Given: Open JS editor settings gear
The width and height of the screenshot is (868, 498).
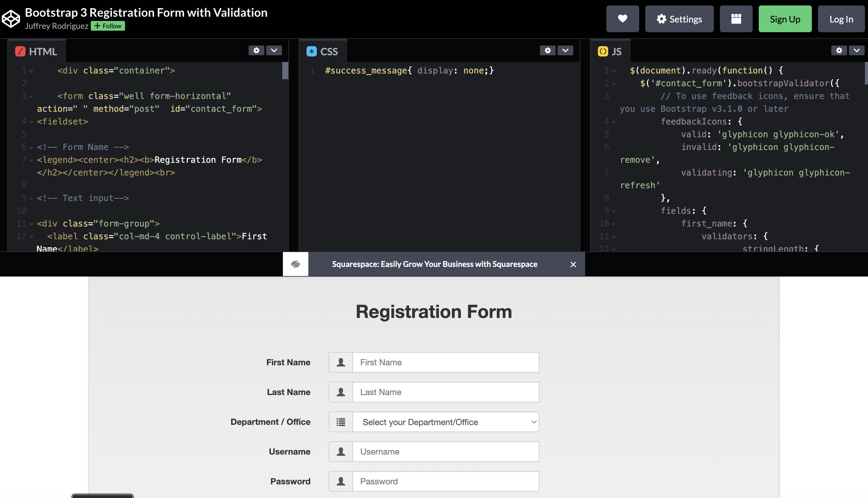Looking at the screenshot, I should tap(839, 51).
